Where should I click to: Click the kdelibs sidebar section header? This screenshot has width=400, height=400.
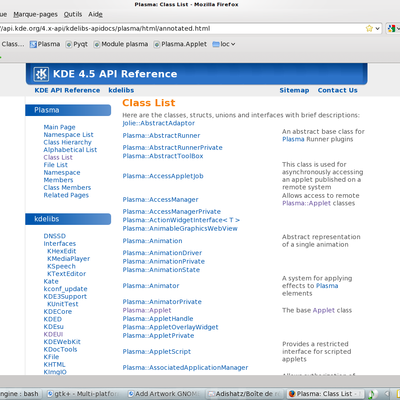[68, 219]
